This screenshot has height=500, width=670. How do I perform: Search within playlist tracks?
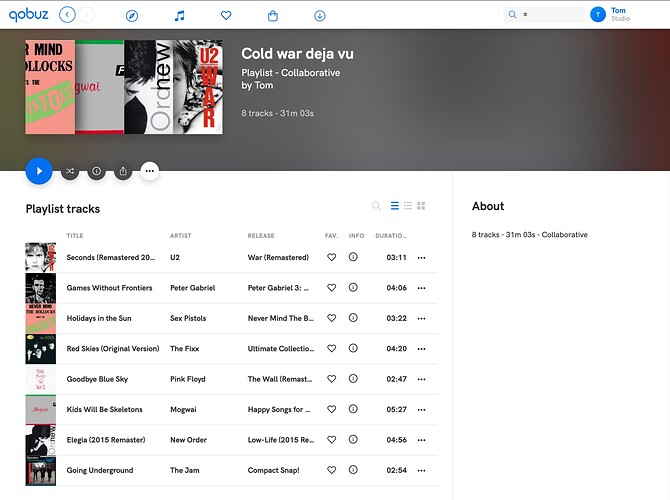click(x=376, y=206)
